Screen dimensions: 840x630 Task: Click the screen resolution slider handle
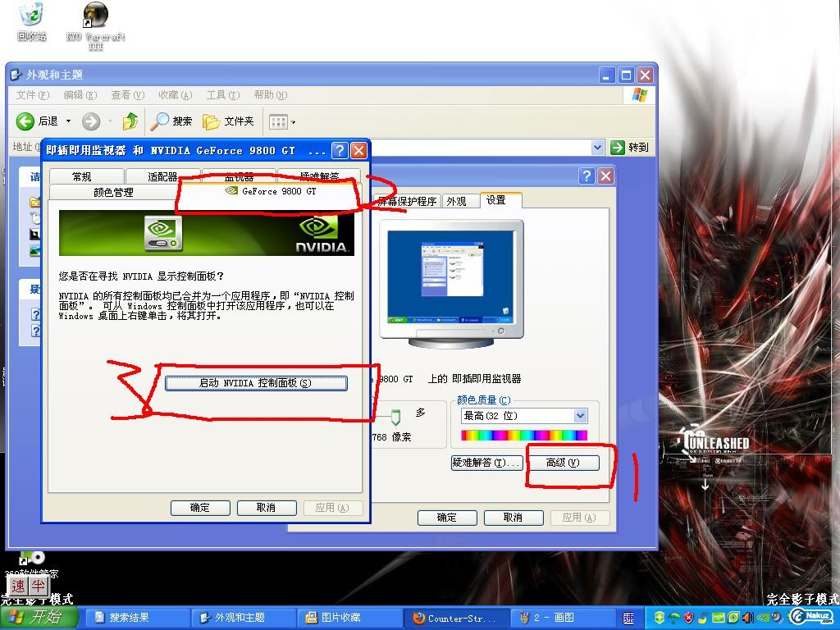pos(396,417)
